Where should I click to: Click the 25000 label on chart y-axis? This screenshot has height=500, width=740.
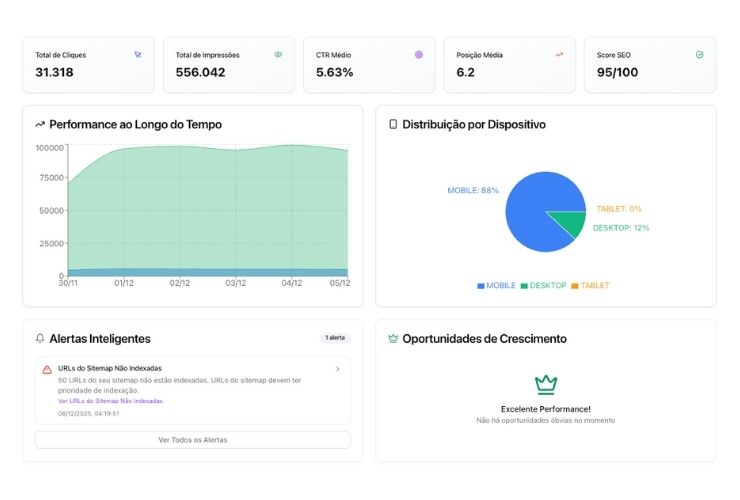point(51,244)
